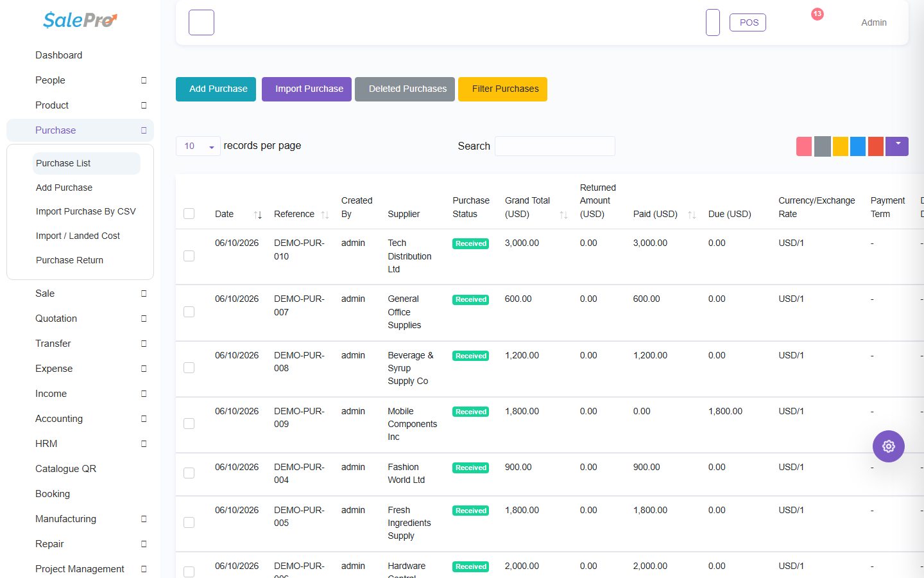Click the empty outlined button left of POS
The image size is (924, 578).
713,22
